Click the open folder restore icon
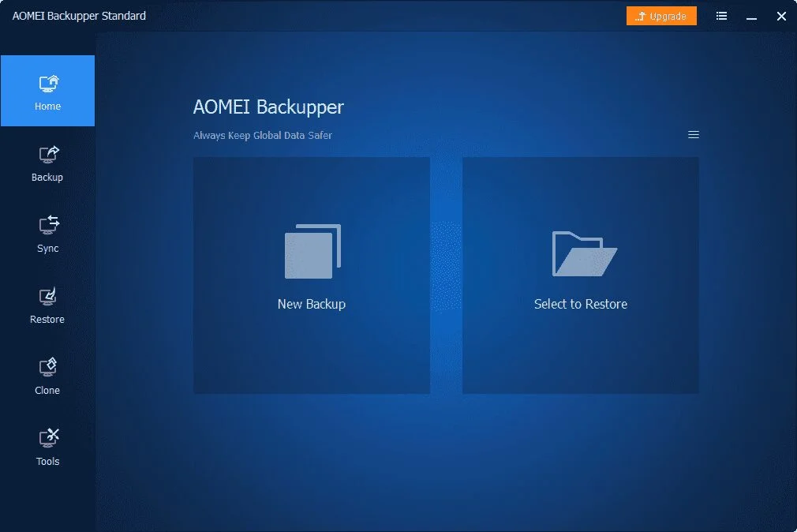This screenshot has width=797, height=532. click(x=584, y=253)
